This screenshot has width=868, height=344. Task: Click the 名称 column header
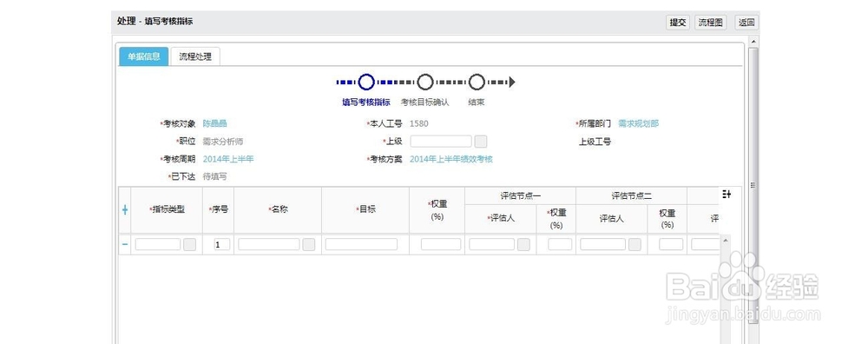pyautogui.click(x=278, y=210)
